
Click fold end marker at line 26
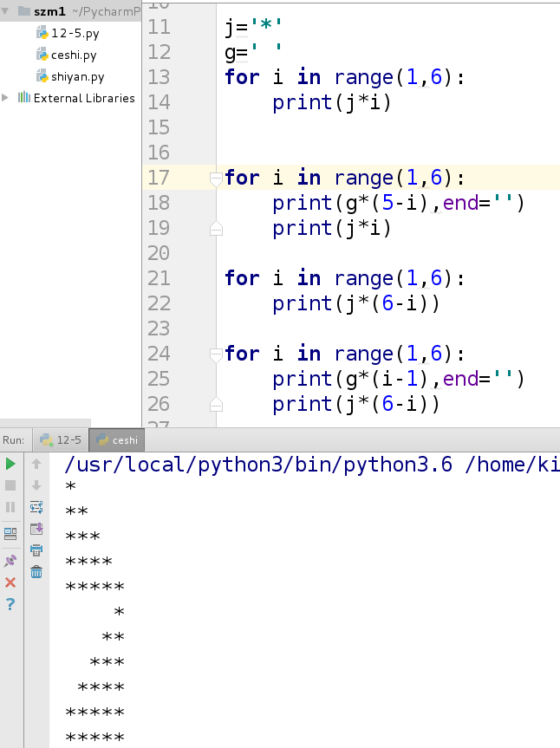coord(216,405)
